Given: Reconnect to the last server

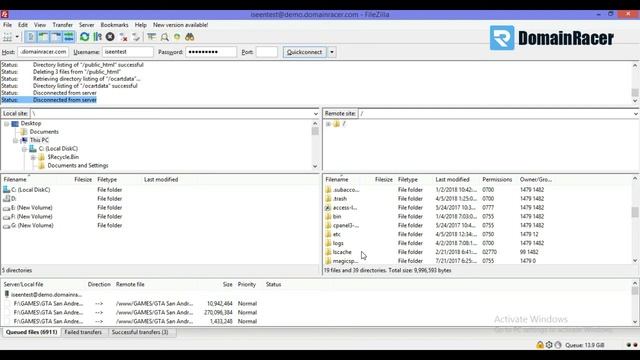Looking at the screenshot, I should (136, 37).
